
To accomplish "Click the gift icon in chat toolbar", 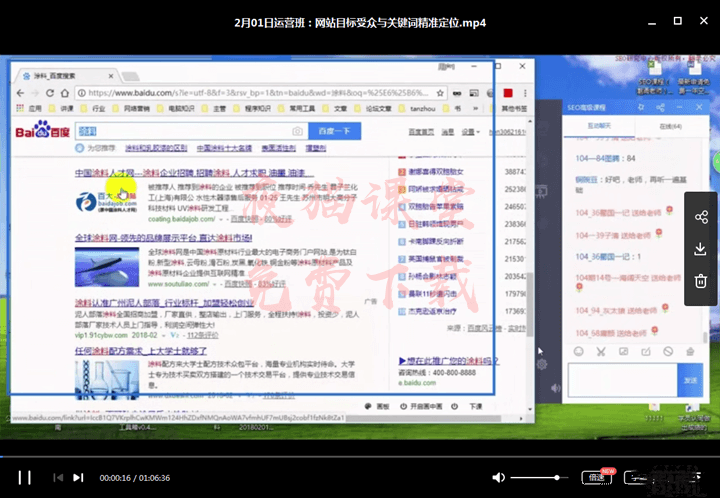I will (x=690, y=352).
